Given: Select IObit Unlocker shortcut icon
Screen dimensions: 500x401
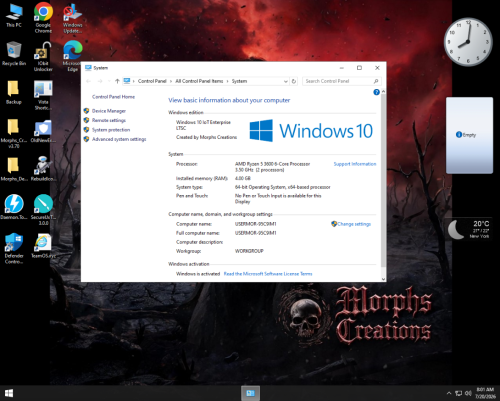Looking at the screenshot, I should coord(43,56).
